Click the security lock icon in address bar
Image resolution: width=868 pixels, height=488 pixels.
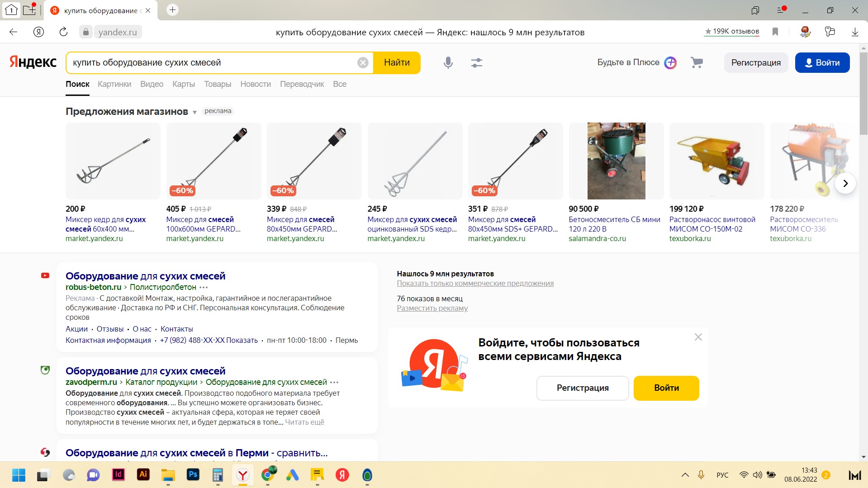(86, 32)
